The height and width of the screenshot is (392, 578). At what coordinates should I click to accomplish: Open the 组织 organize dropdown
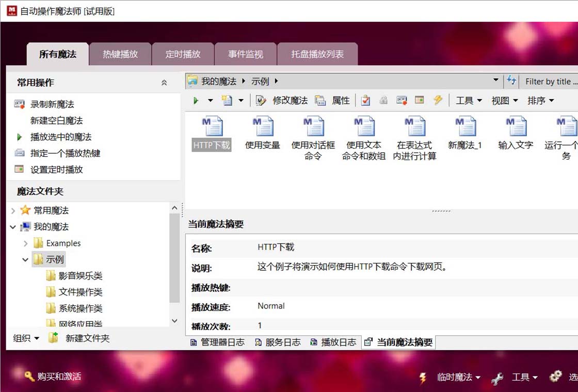tap(26, 338)
